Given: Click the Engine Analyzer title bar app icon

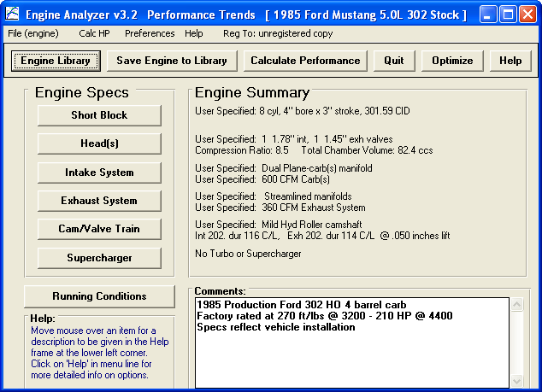Looking at the screenshot, I should (12, 15).
